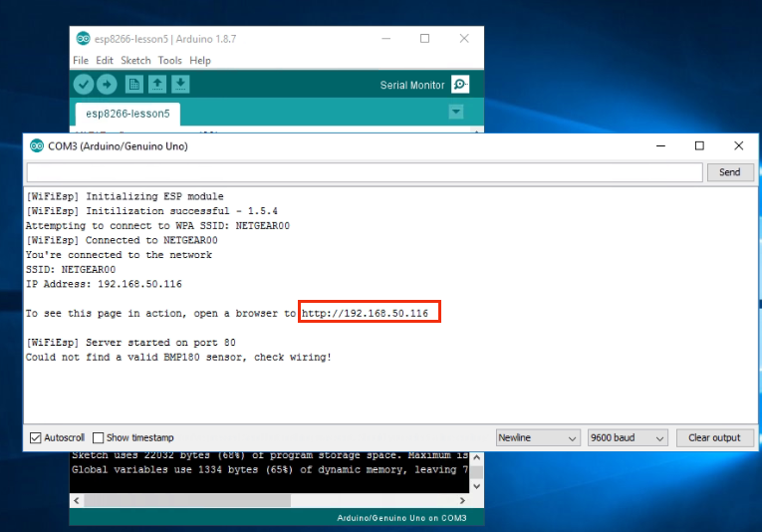Click the console scroll down arrow
Viewport: 762px width, 532px height.
tap(477, 486)
